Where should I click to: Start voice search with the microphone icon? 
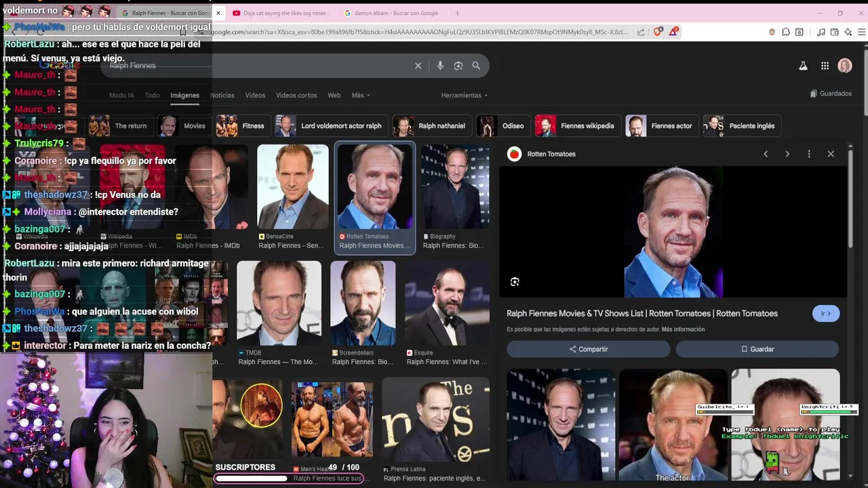(x=440, y=66)
